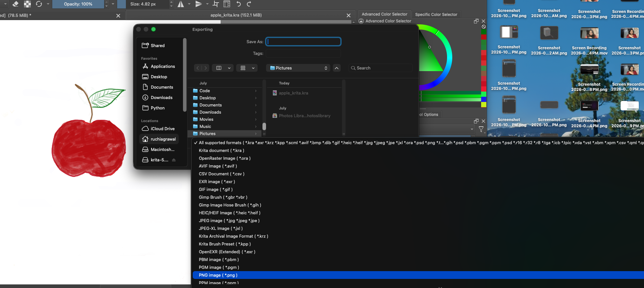The height and width of the screenshot is (288, 644).
Task: Open the grouping options dropdown
Action: pyautogui.click(x=247, y=68)
